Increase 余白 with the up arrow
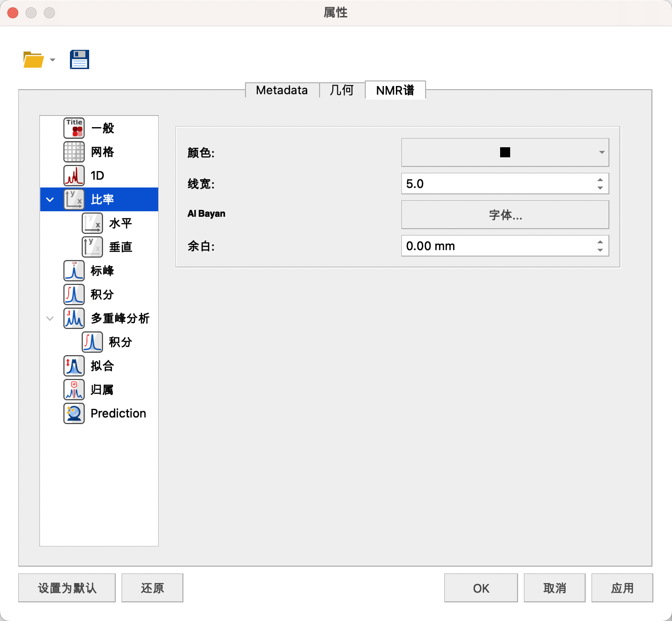Viewport: 672px width, 621px height. click(x=600, y=242)
